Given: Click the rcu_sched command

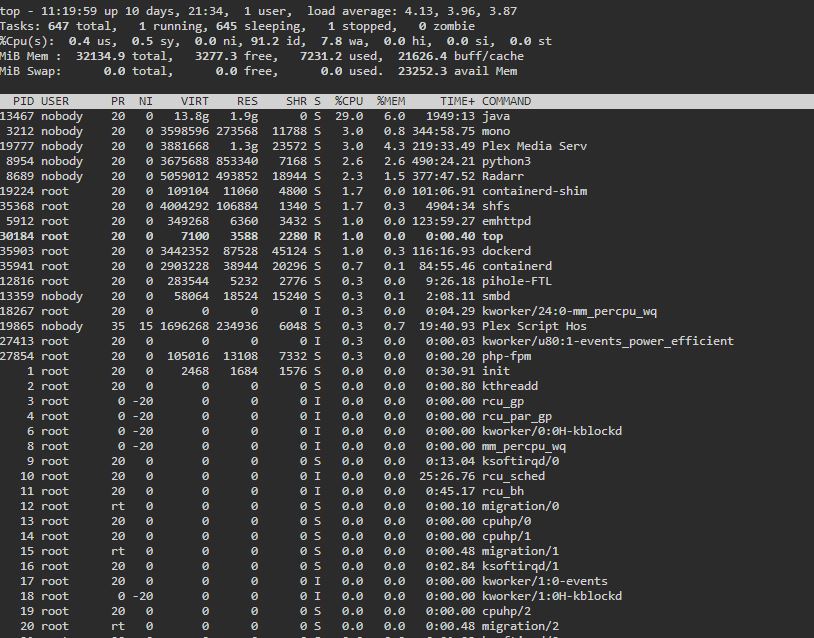Looking at the screenshot, I should 513,477.
